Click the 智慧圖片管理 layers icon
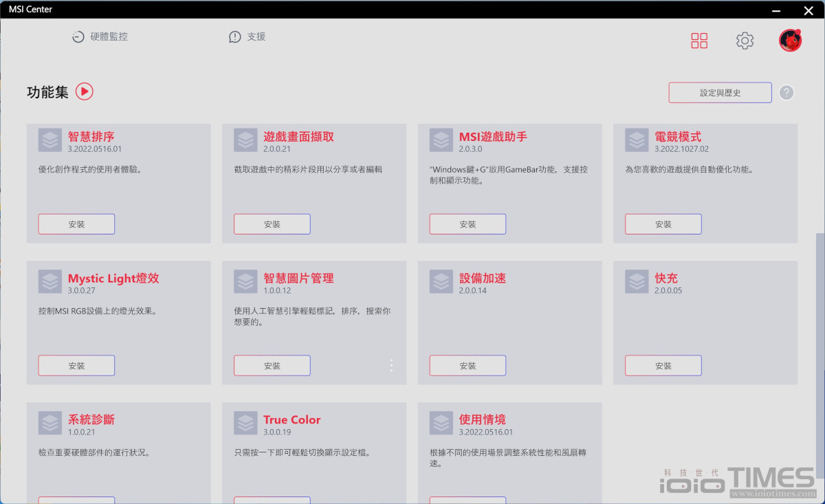 click(x=245, y=282)
